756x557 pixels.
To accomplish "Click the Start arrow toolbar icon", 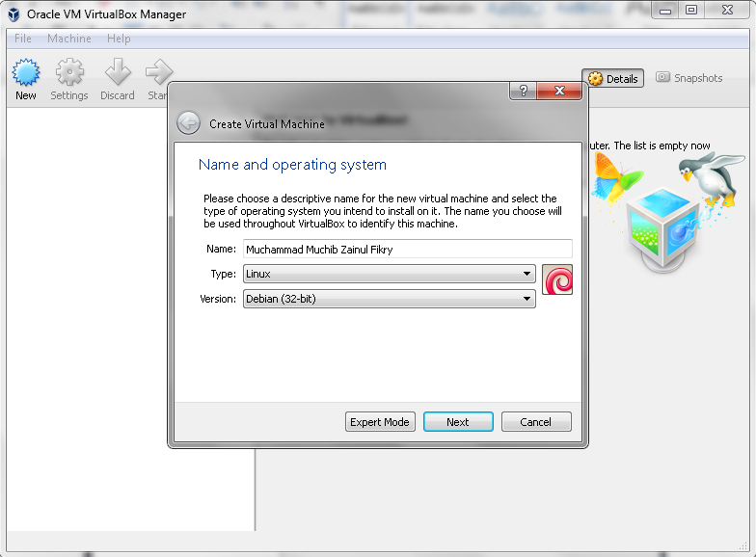I will [158, 72].
